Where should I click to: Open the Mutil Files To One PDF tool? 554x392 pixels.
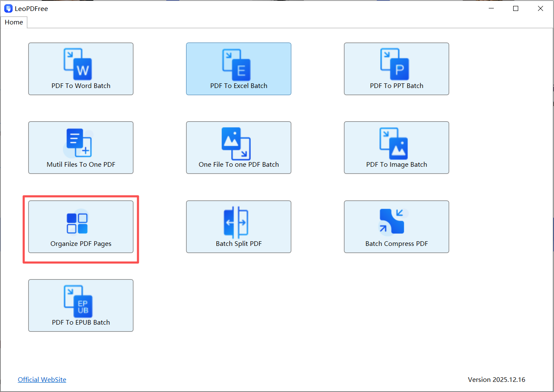point(80,147)
